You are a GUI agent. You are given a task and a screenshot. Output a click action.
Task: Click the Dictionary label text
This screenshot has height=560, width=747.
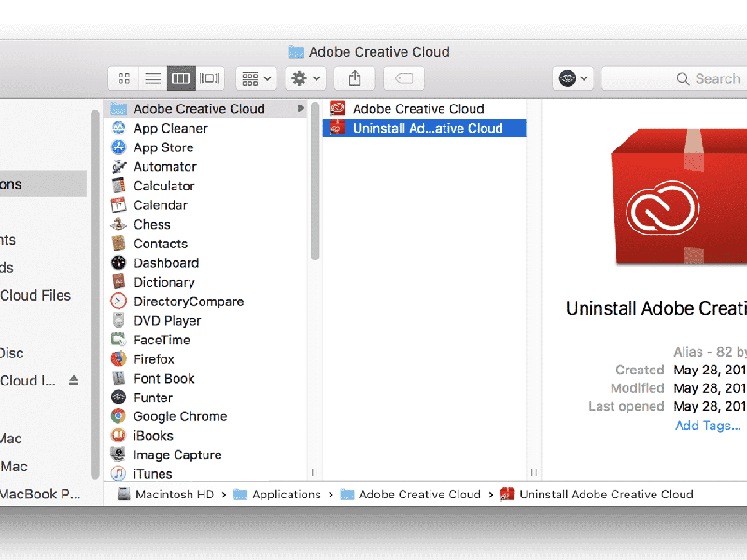[164, 282]
